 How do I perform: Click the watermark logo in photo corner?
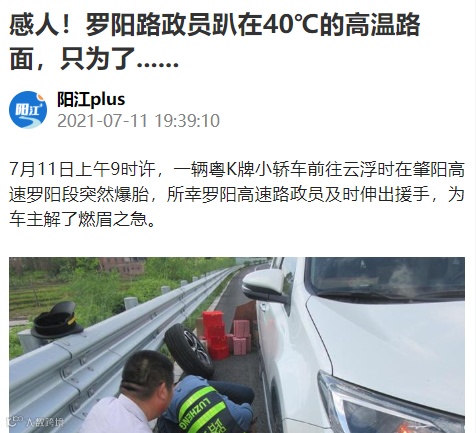[35, 422]
